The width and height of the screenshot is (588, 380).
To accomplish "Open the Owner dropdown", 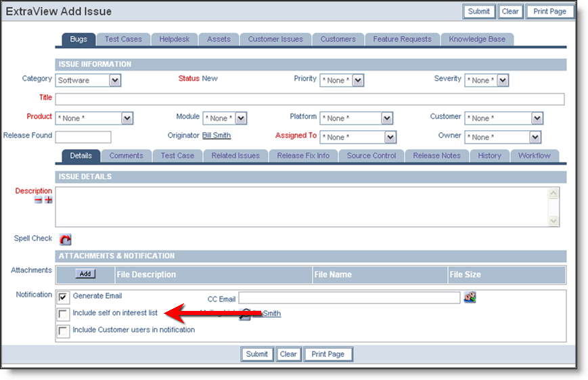I will [x=503, y=138].
